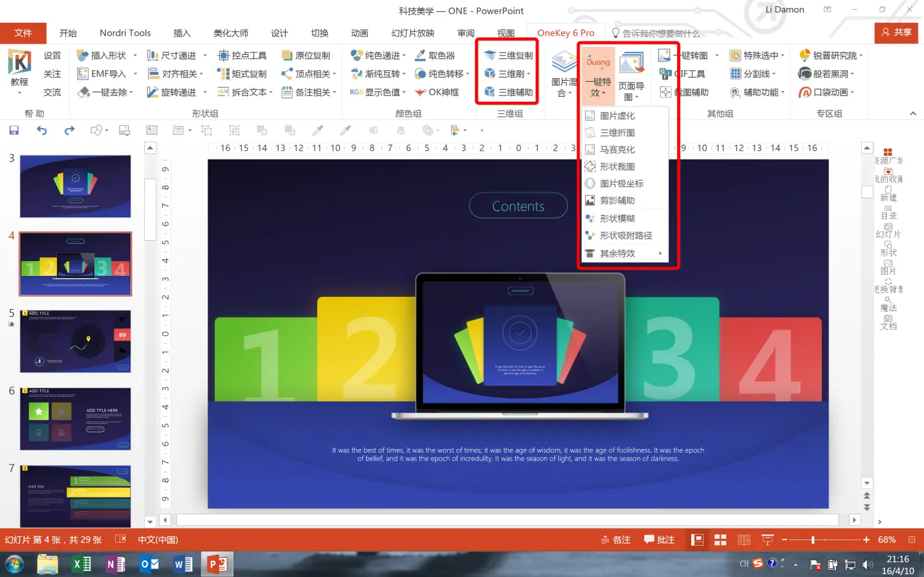This screenshot has height=577, width=924.
Task: Click the 原位复制 tool
Action: pyautogui.click(x=306, y=55)
